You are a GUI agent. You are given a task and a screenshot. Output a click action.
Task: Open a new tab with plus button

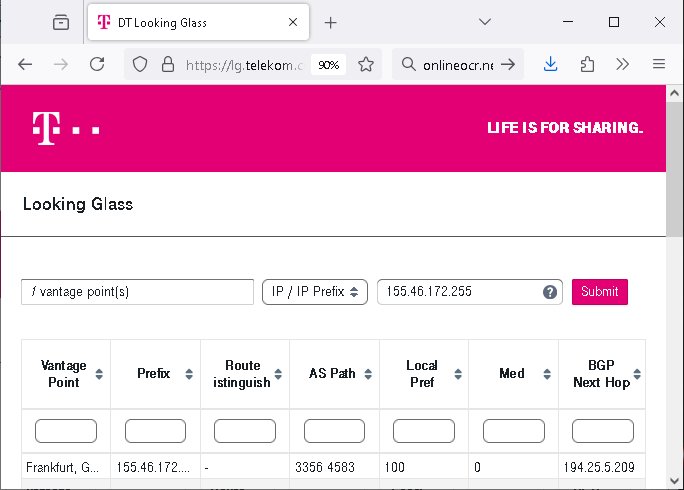[x=331, y=23]
